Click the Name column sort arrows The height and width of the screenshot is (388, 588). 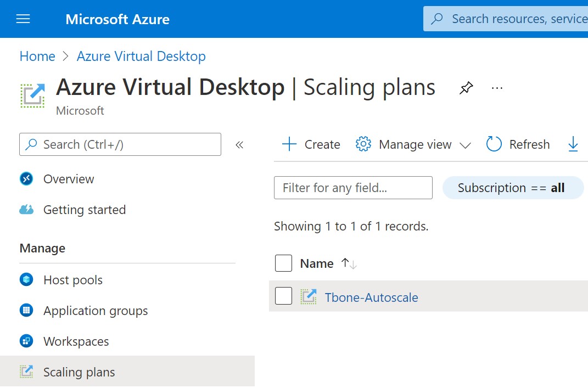click(349, 263)
